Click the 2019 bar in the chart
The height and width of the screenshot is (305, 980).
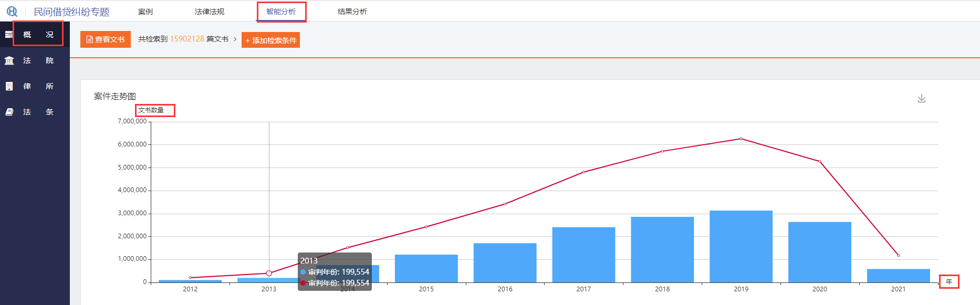coord(741,247)
